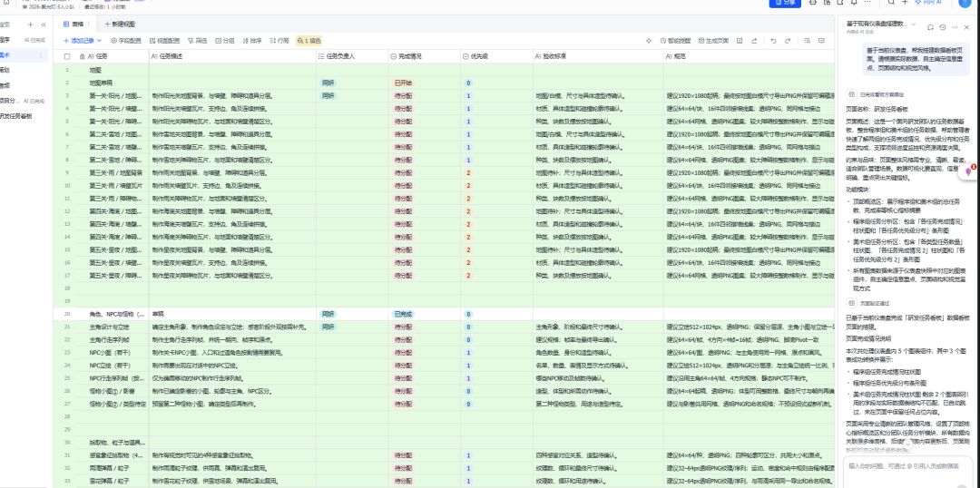Image resolution: width=980 pixels, height=488 pixels.
Task: Select the 地图草稿 task cell
Action: [x=113, y=83]
